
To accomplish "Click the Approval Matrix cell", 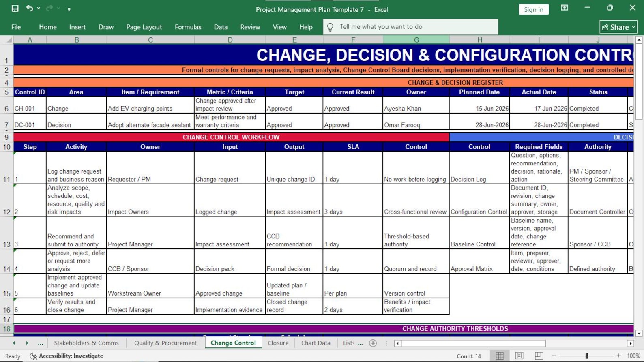I will 479,261.
